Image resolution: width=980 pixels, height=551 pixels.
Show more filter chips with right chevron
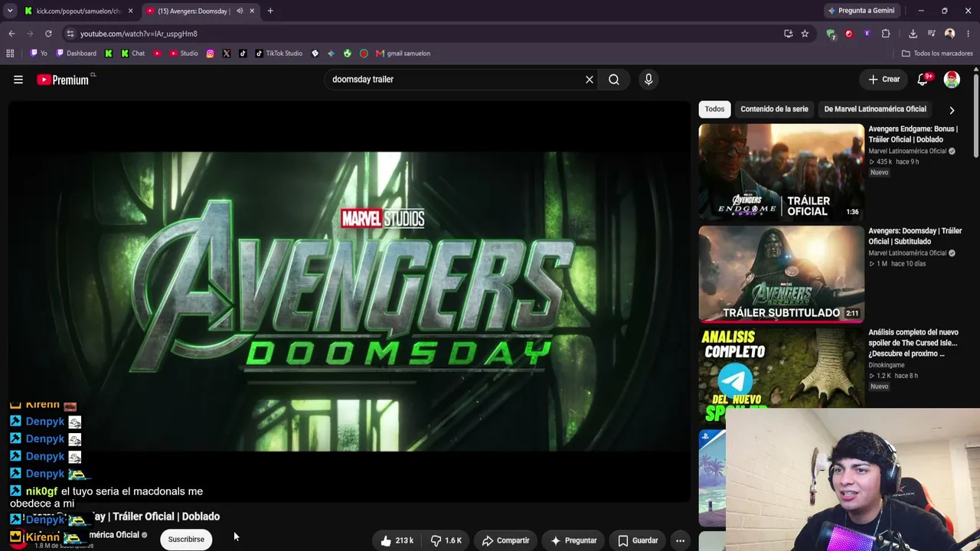(x=952, y=109)
